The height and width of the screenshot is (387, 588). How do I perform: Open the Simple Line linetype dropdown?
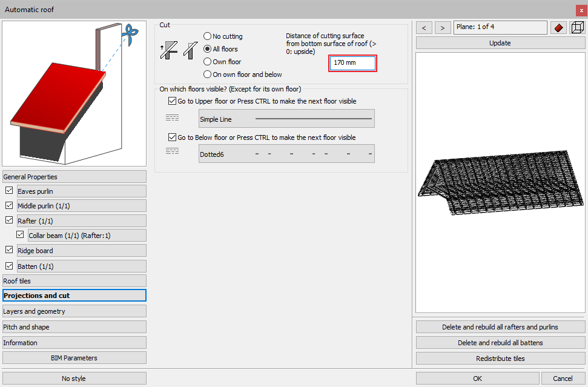[286, 119]
